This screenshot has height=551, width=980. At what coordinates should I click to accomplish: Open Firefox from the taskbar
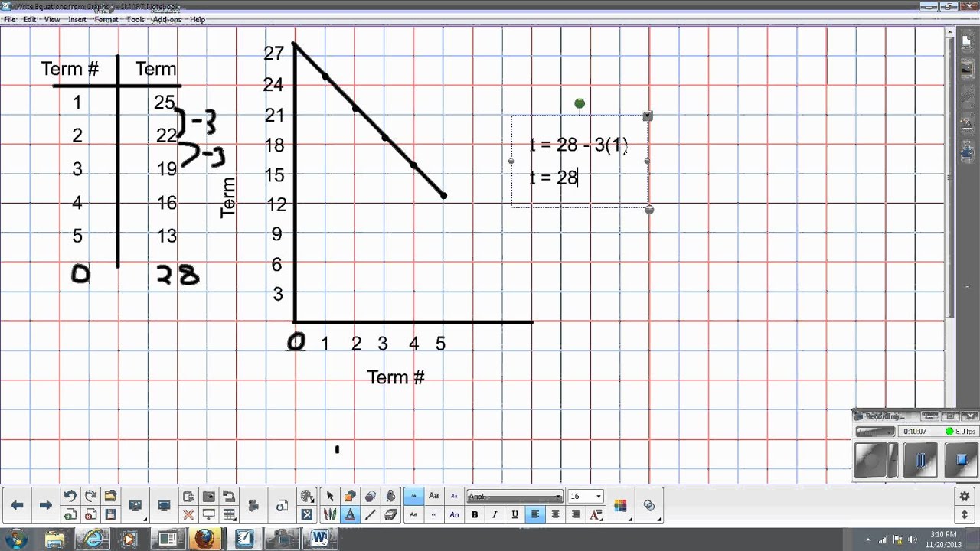(204, 539)
